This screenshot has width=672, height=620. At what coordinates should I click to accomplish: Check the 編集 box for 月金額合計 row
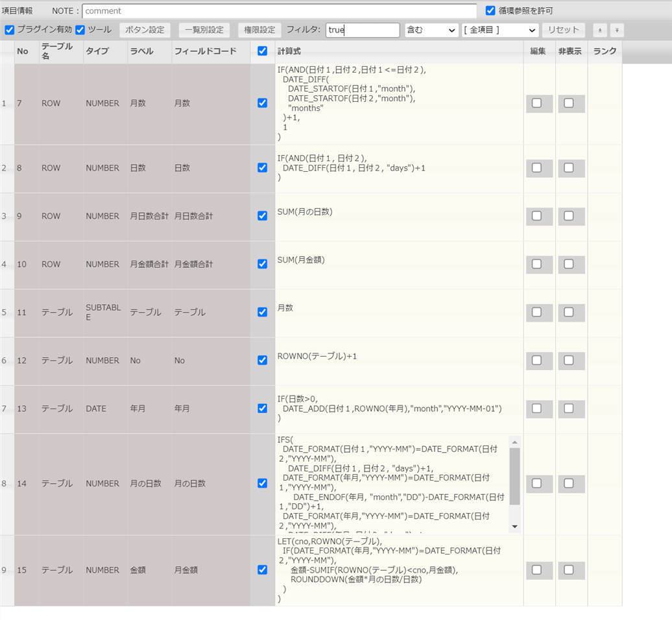tap(536, 264)
